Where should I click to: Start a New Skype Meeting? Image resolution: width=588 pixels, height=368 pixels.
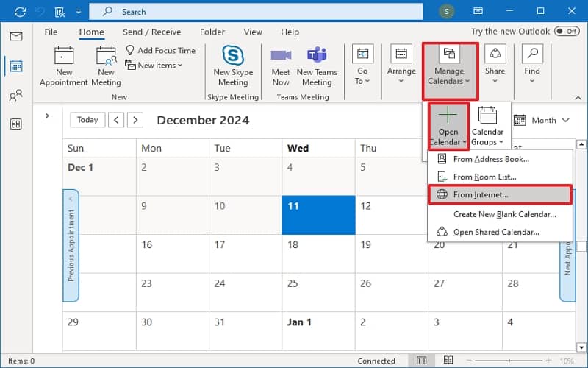tap(233, 66)
